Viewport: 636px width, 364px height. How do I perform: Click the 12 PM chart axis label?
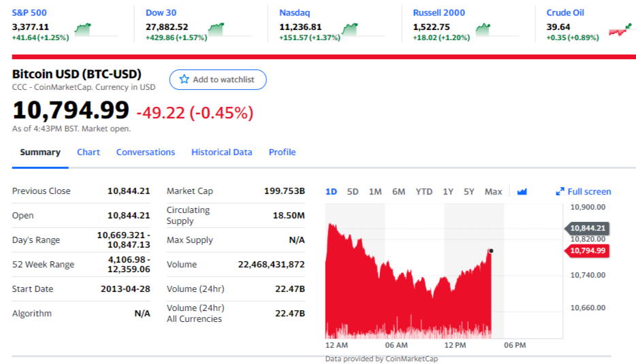coord(455,346)
